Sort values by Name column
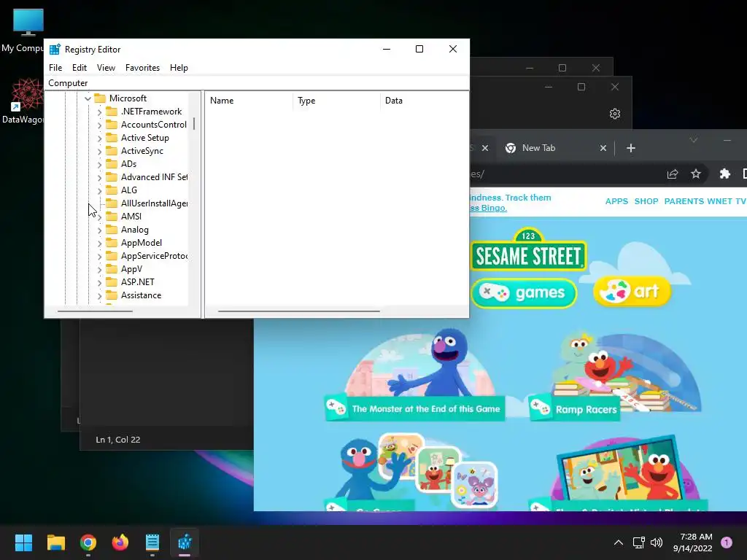The width and height of the screenshot is (747, 560). pos(249,101)
